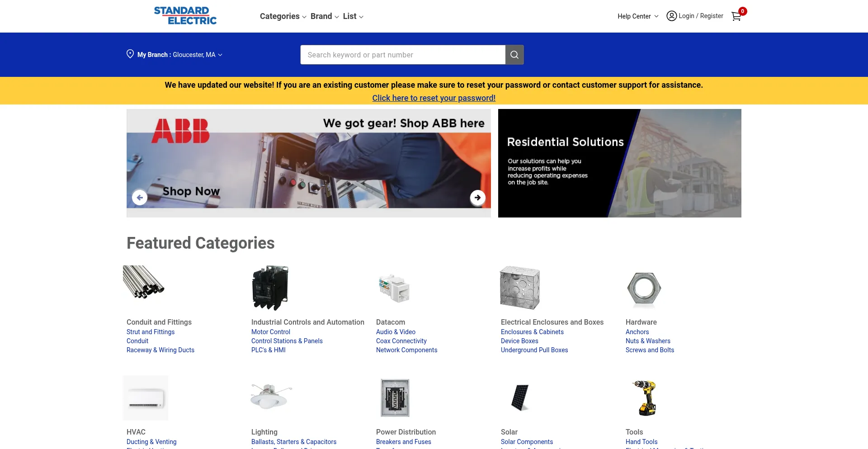Open Electrical Enclosures and Boxes category

coord(552,322)
